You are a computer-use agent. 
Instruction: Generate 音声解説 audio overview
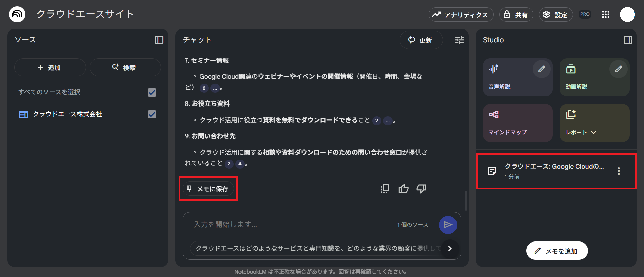(x=518, y=77)
